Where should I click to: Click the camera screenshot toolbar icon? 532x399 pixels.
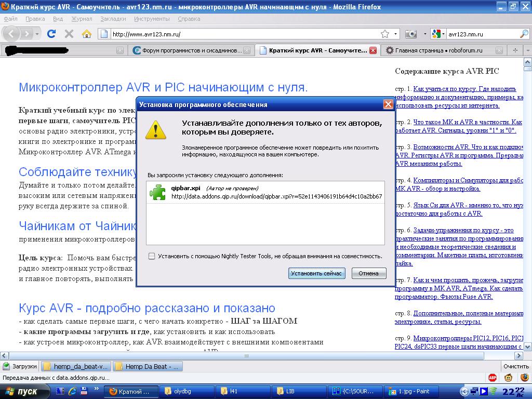pyautogui.click(x=410, y=34)
